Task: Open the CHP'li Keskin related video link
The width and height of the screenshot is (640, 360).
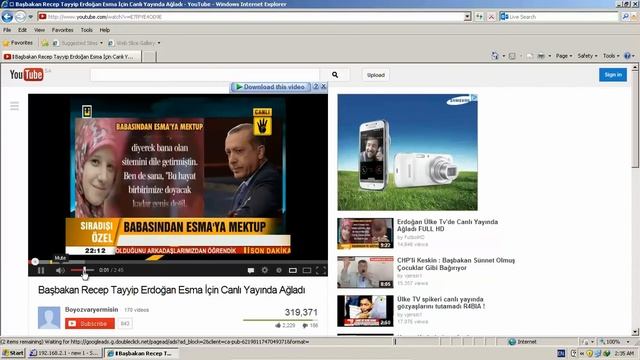Action: pos(456,264)
